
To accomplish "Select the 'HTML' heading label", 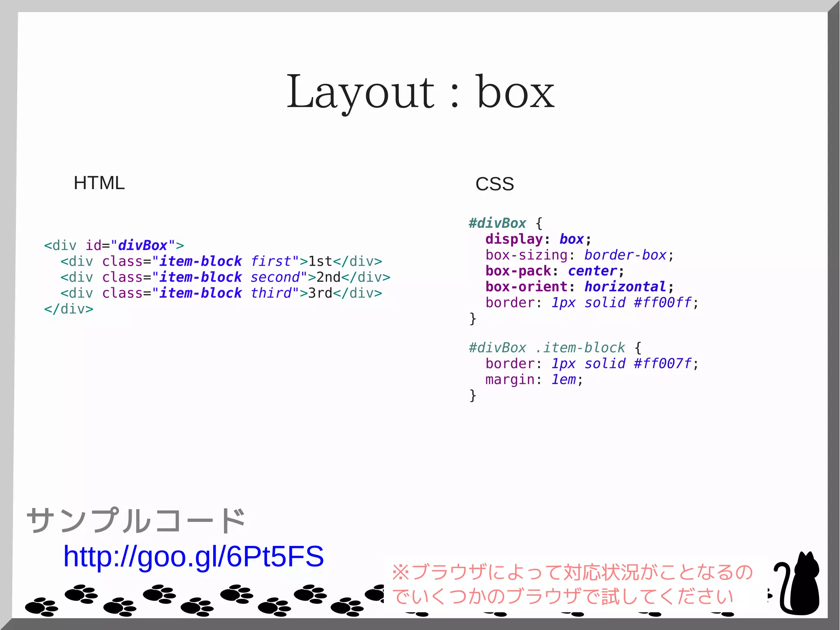I will tap(99, 183).
